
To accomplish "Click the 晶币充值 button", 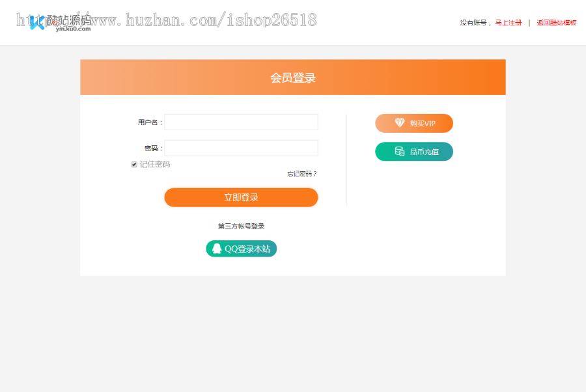I will tap(414, 152).
